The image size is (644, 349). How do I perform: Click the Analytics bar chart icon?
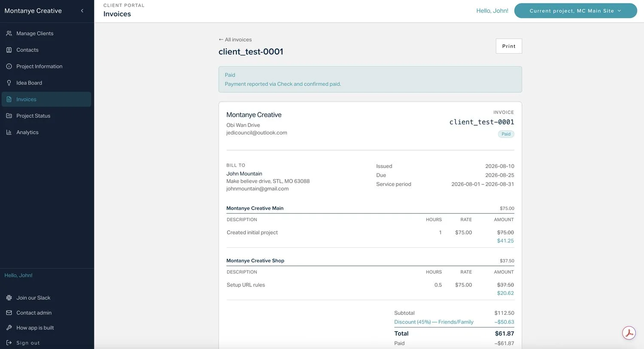(x=9, y=132)
